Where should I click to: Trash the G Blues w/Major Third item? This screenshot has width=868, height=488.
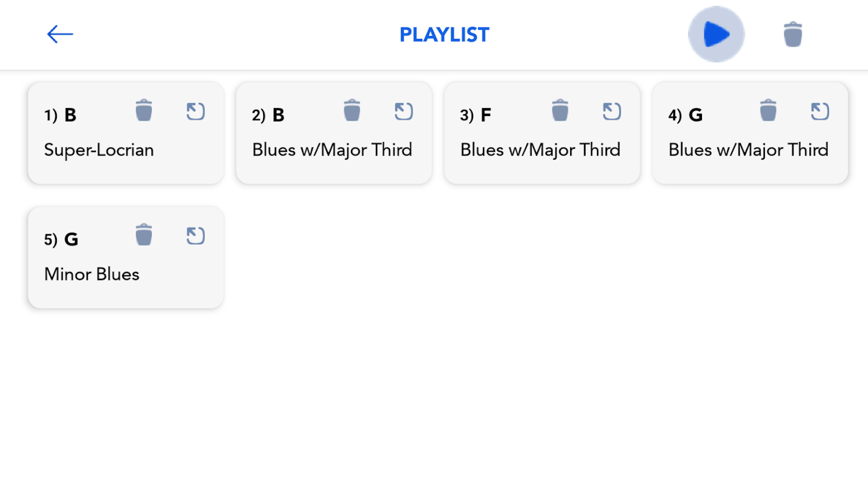point(768,111)
